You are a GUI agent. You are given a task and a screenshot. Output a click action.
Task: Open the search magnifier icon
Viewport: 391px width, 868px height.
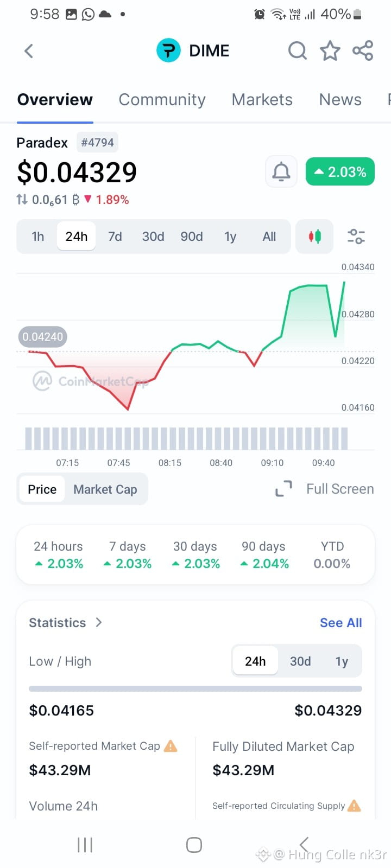(x=297, y=51)
